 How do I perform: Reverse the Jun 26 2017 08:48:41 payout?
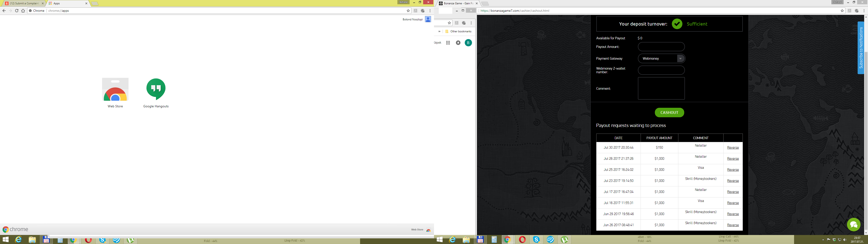click(733, 225)
